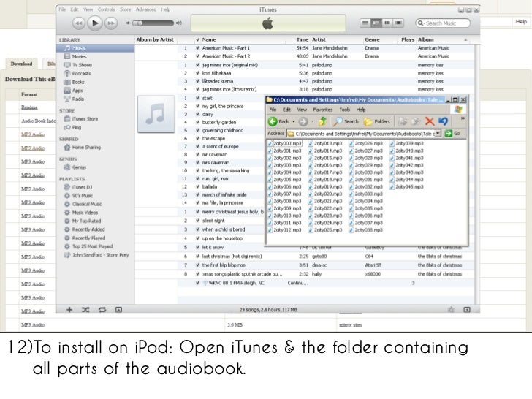532x399 pixels.
Task: Open the iTunes File menu
Action: [62, 9]
